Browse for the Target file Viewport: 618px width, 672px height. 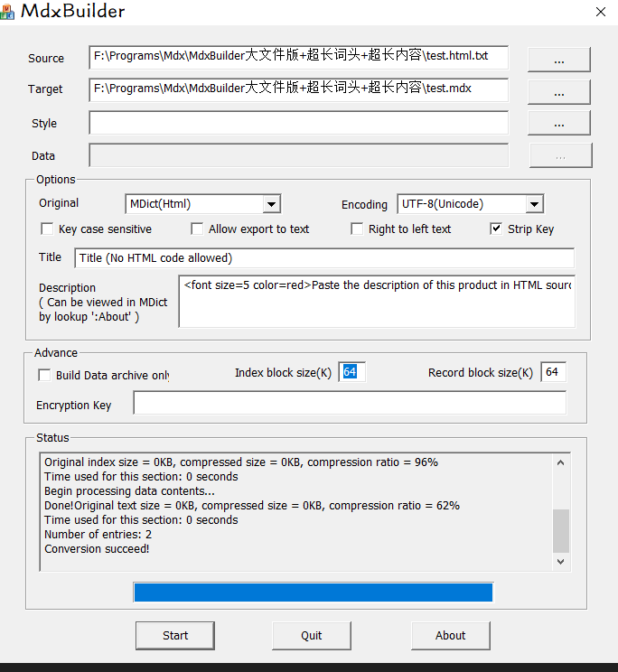(558, 92)
